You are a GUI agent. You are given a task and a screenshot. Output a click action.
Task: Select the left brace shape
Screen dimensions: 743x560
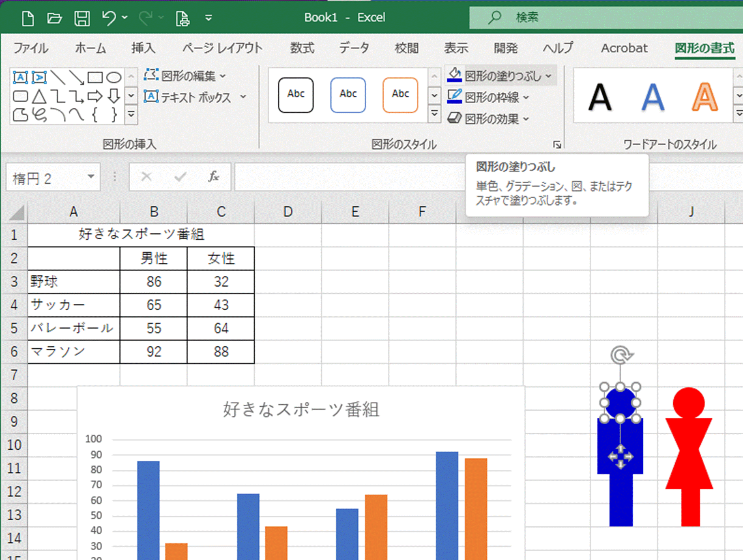coord(95,115)
